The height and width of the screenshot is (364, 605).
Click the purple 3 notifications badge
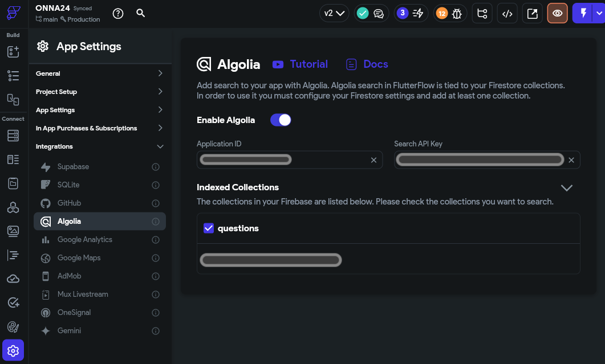click(403, 13)
